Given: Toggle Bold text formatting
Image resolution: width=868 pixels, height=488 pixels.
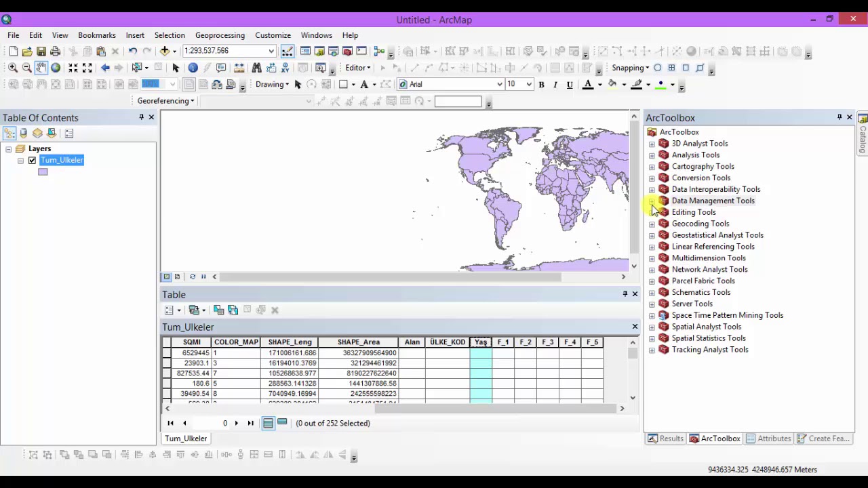Looking at the screenshot, I should pyautogui.click(x=541, y=85).
